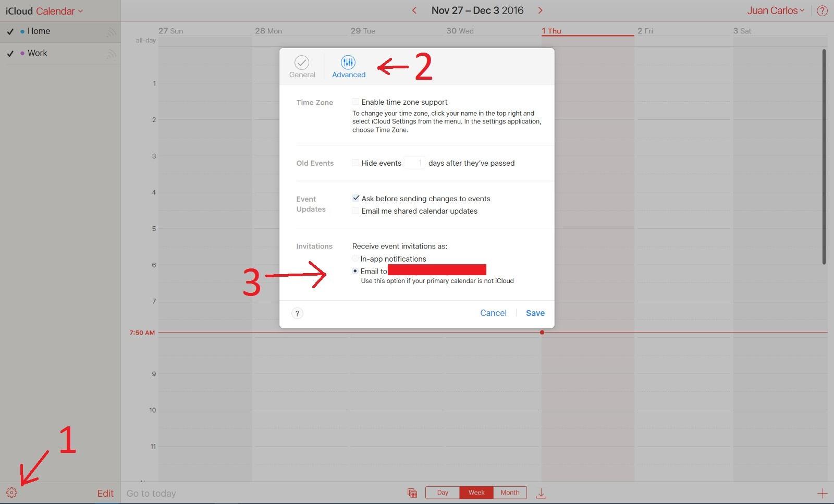Click the Nov 27 – Dec 3 2016 title
Viewport: 834px width, 504px height.
[477, 10]
